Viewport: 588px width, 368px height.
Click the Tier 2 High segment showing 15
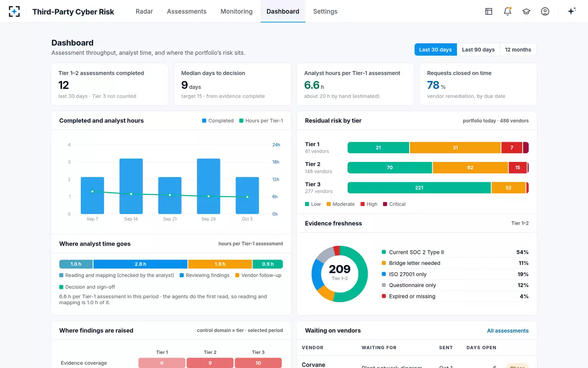pyautogui.click(x=518, y=168)
